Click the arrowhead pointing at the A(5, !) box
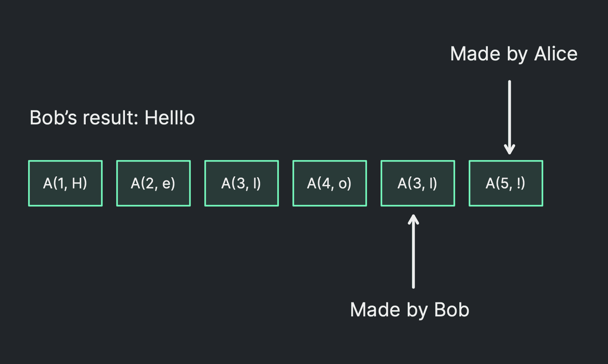 [509, 150]
